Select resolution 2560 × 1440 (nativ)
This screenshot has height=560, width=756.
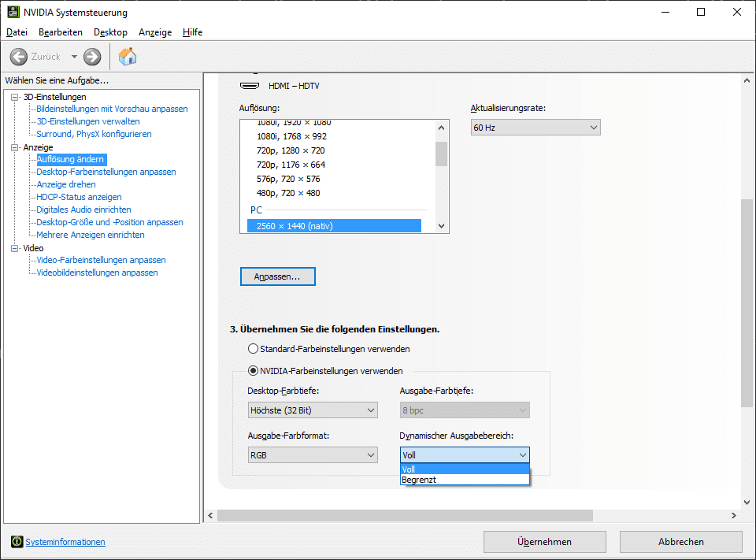(x=334, y=226)
